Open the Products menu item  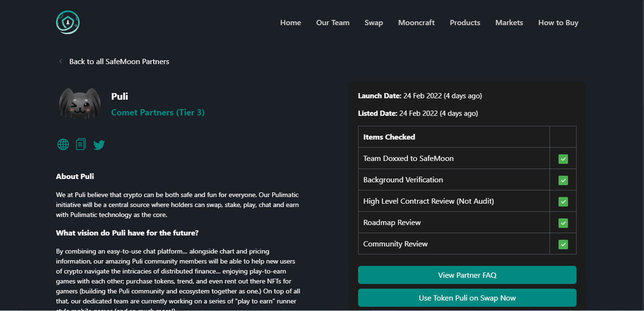coord(465,23)
